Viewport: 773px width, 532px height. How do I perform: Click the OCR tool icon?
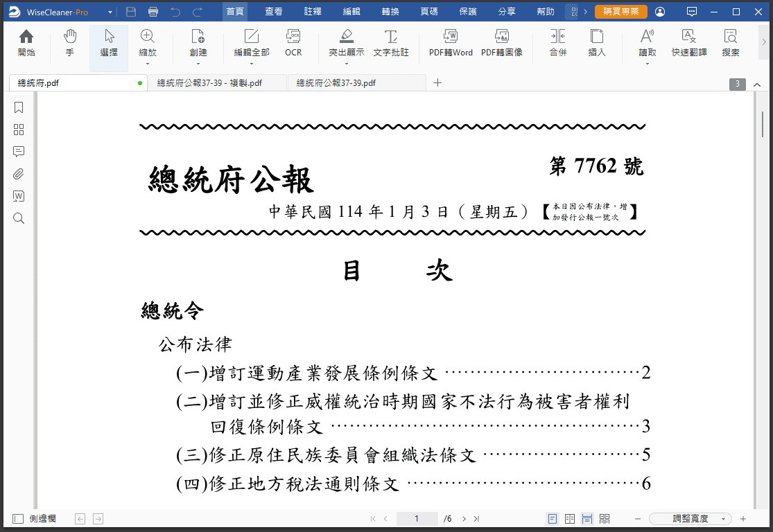(293, 43)
